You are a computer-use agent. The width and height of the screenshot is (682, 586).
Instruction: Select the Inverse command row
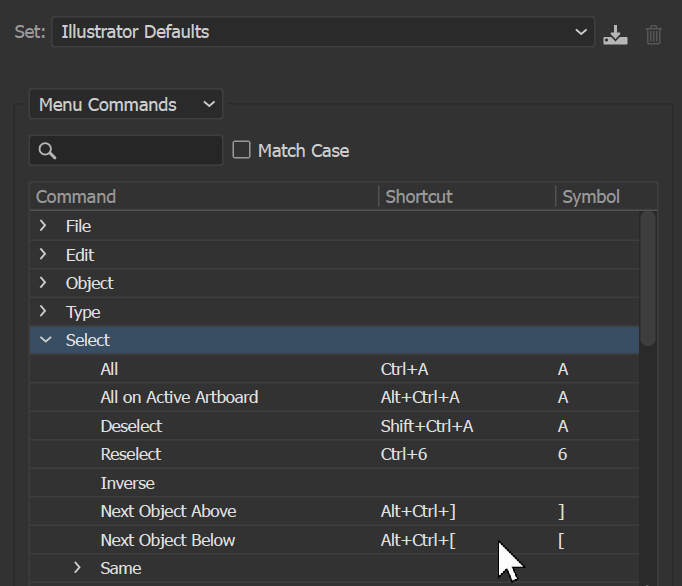click(334, 483)
